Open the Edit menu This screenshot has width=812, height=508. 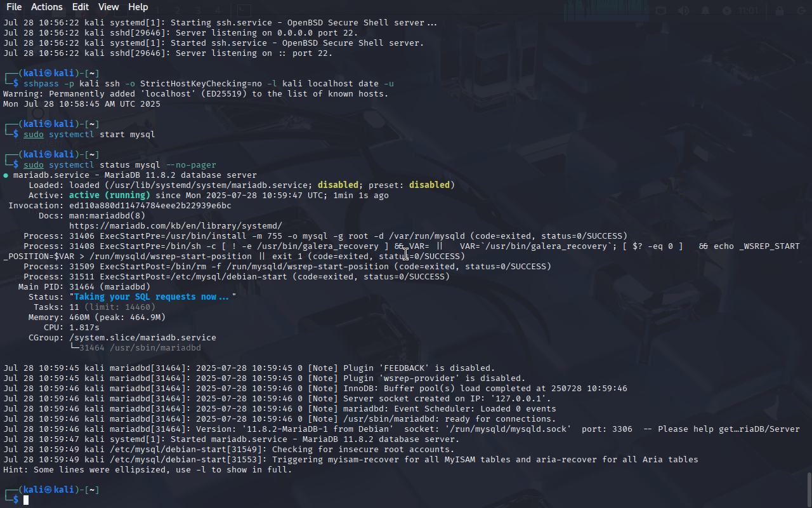tap(81, 7)
